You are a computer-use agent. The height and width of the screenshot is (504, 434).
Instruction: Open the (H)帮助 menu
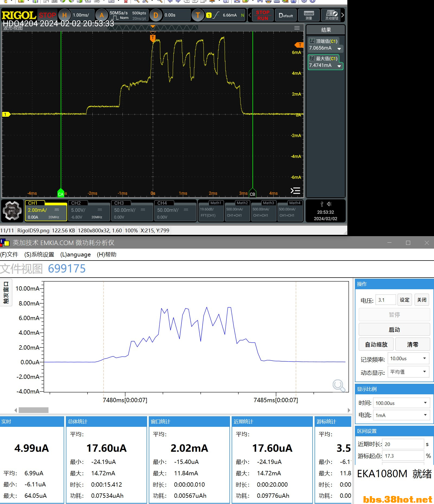pyautogui.click(x=107, y=255)
